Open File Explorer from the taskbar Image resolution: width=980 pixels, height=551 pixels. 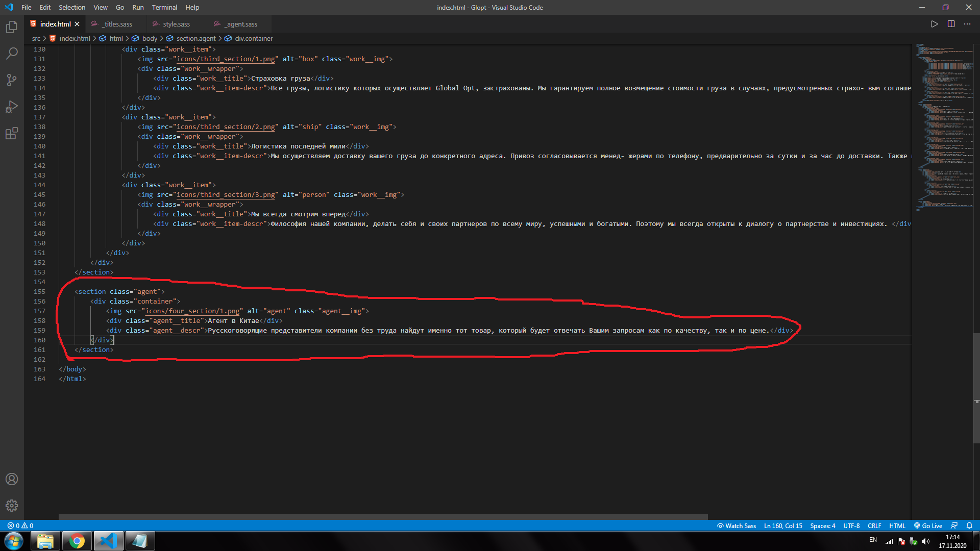(x=45, y=541)
